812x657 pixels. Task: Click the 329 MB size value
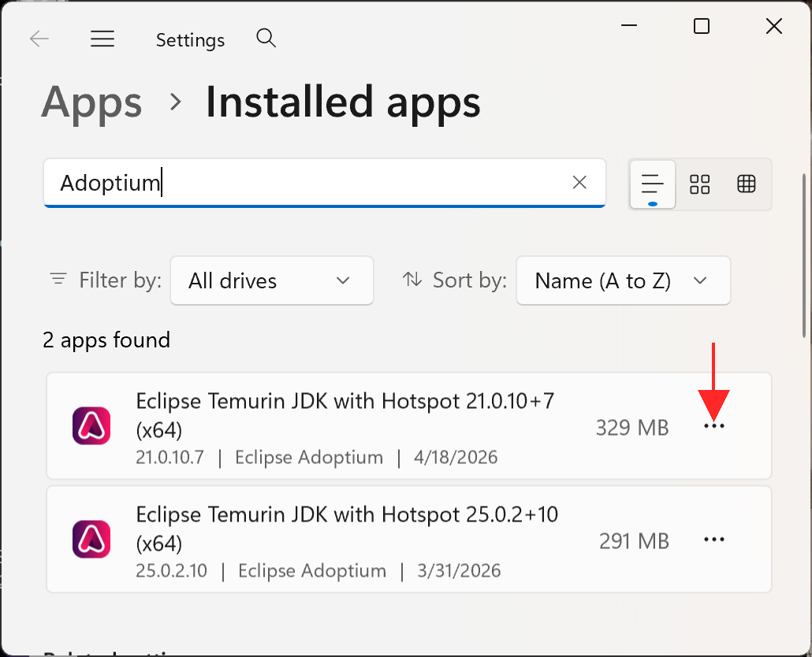click(x=632, y=428)
